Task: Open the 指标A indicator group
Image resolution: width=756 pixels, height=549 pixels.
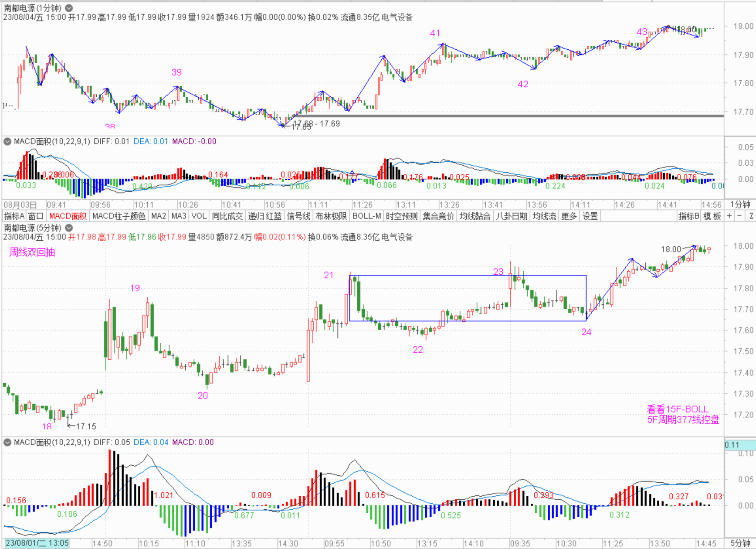Action: point(14,216)
